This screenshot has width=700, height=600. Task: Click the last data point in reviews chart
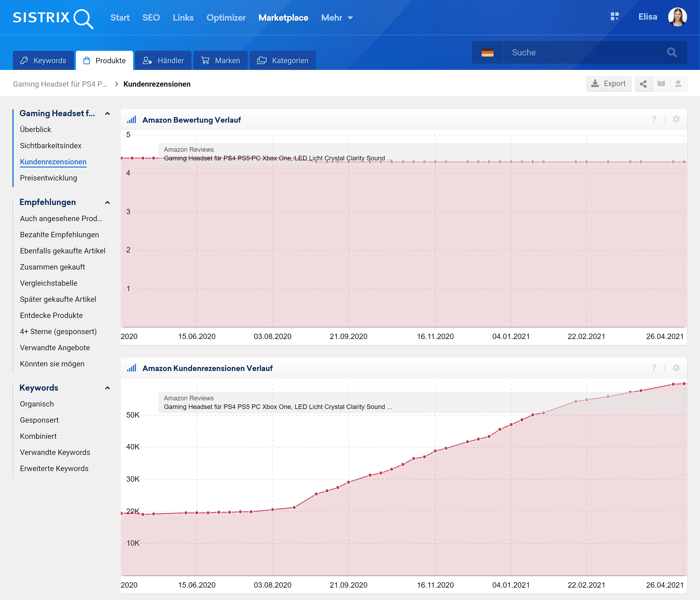coord(684,384)
